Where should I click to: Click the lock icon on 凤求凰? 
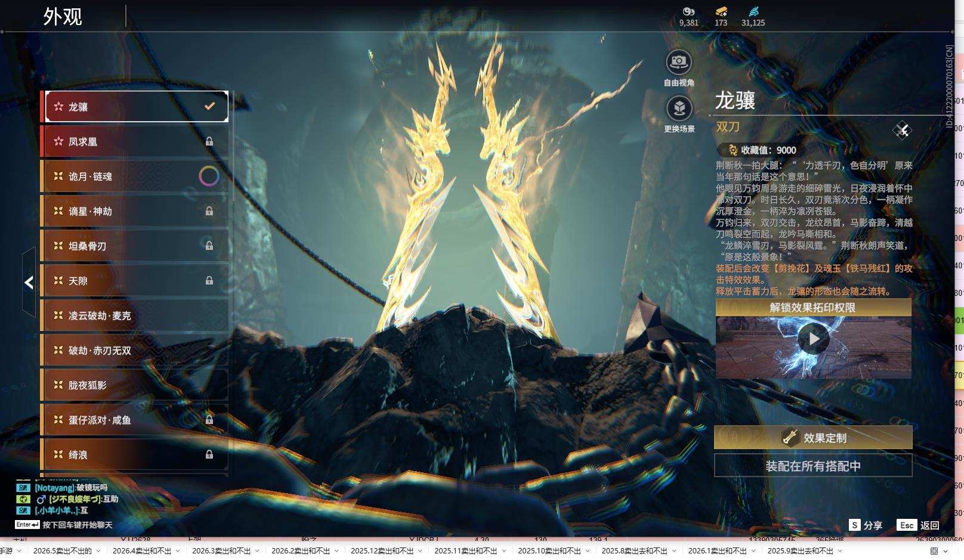pyautogui.click(x=209, y=141)
